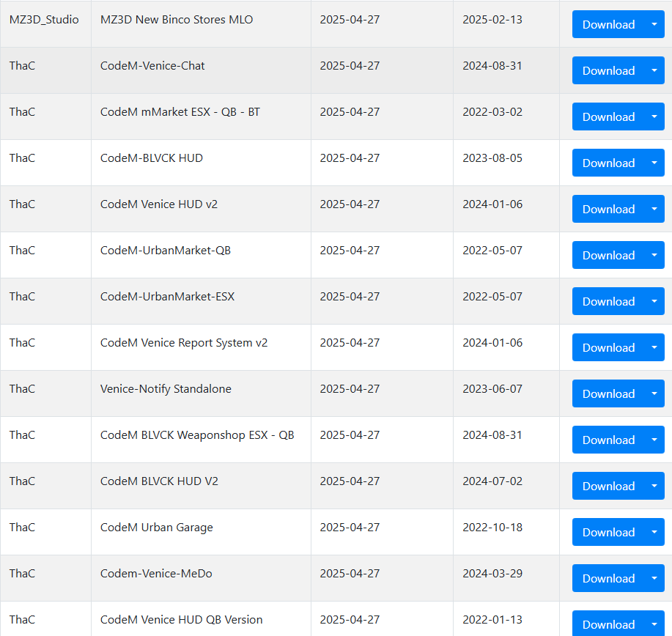The image size is (672, 636).
Task: Download CodeM Venice Report System v2
Action: pyautogui.click(x=608, y=347)
